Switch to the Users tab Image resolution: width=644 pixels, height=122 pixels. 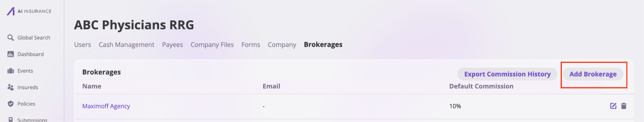pos(82,45)
